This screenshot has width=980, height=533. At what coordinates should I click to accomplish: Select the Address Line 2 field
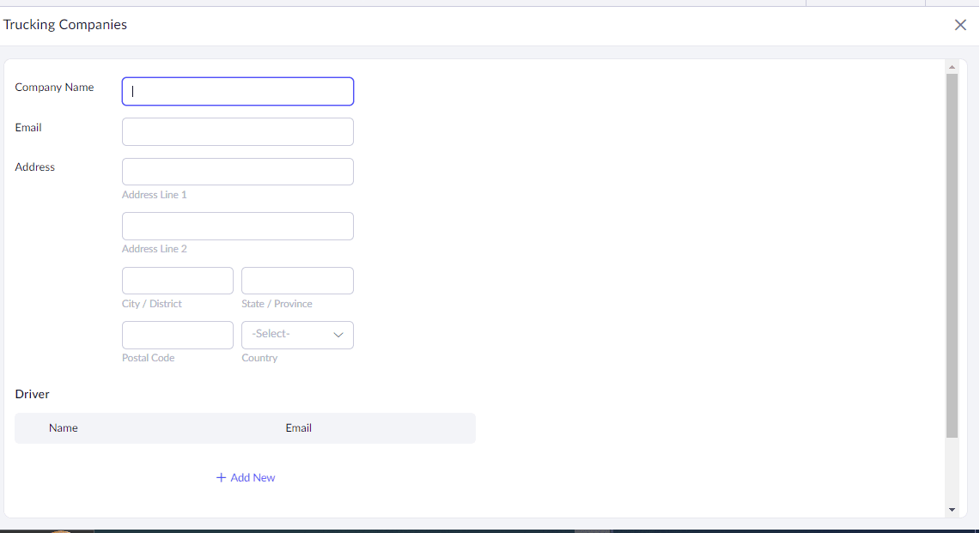pos(238,227)
